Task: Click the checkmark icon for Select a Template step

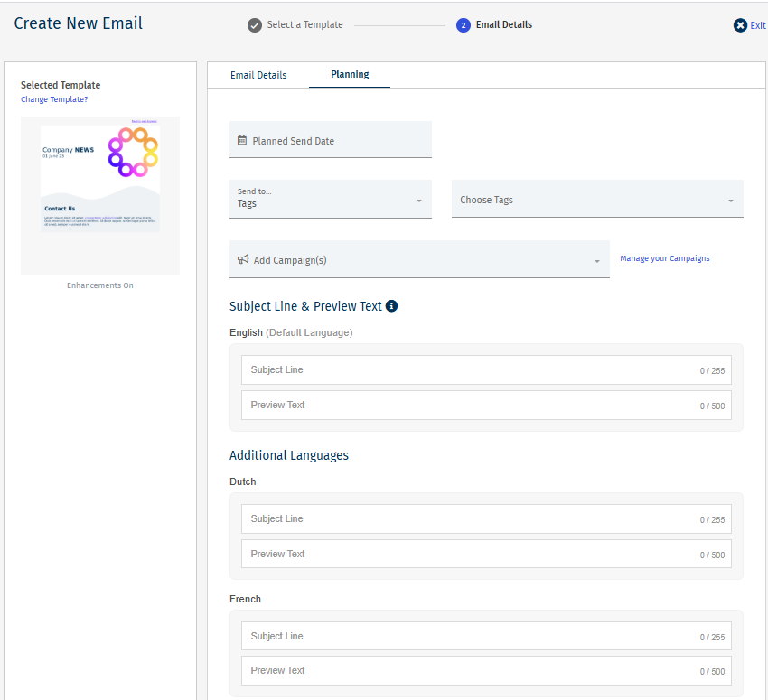Action: tap(255, 25)
